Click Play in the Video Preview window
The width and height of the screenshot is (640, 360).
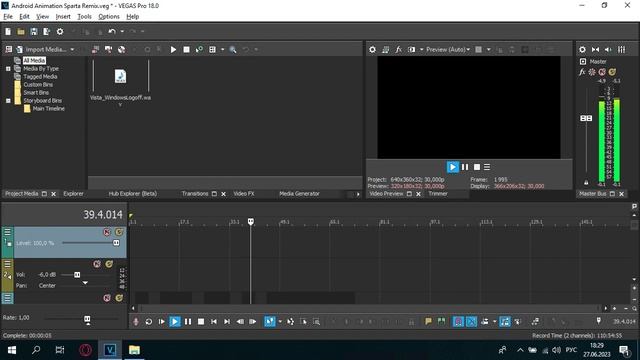(452, 167)
